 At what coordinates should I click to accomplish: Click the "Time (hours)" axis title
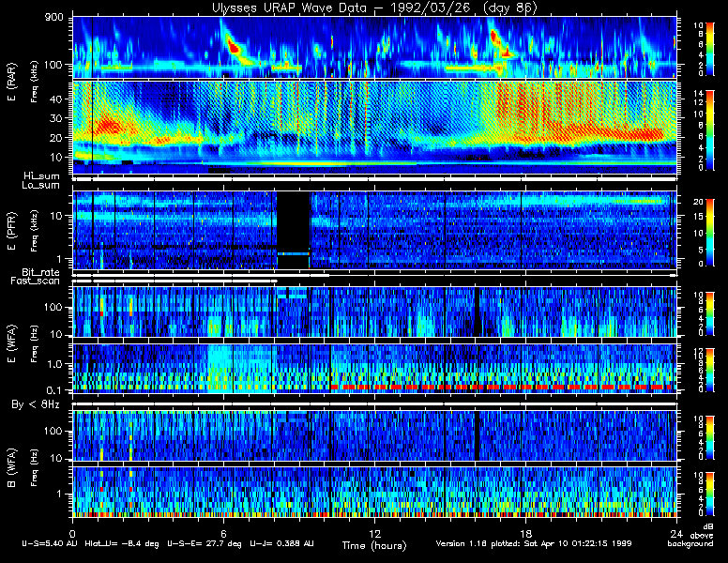(374, 545)
